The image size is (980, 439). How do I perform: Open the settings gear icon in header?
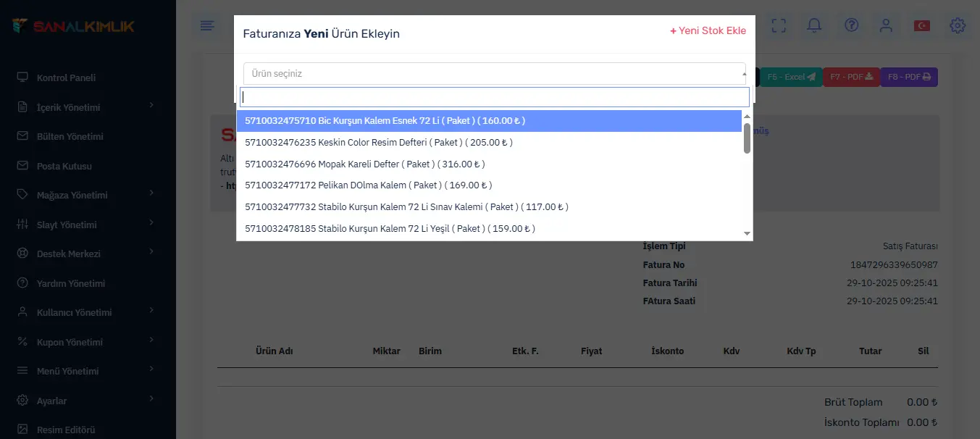coord(957,25)
